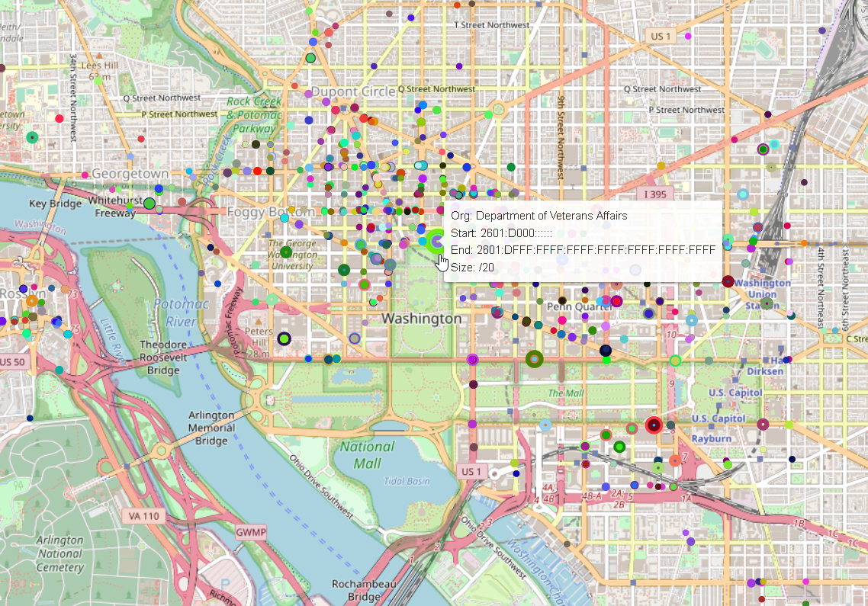The width and height of the screenshot is (868, 606).
Task: Click the green marker beside Whitehurst Freeway label
Action: pos(149,203)
